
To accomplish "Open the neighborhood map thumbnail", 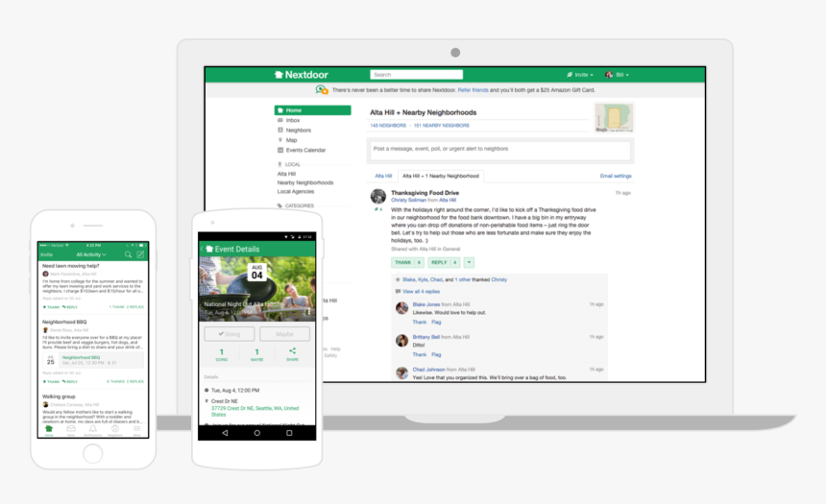I will tap(614, 117).
